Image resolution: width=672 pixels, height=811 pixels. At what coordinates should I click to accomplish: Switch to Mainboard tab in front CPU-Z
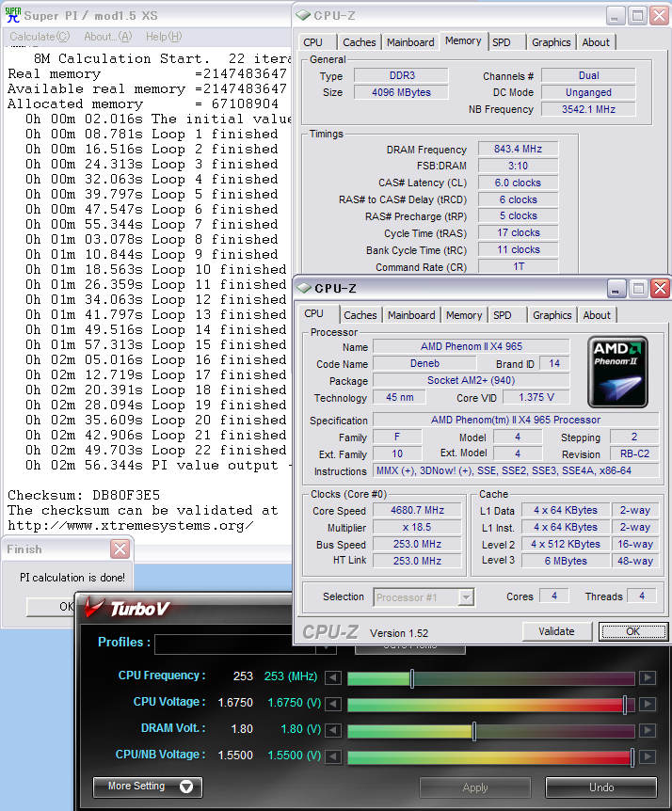click(x=411, y=315)
